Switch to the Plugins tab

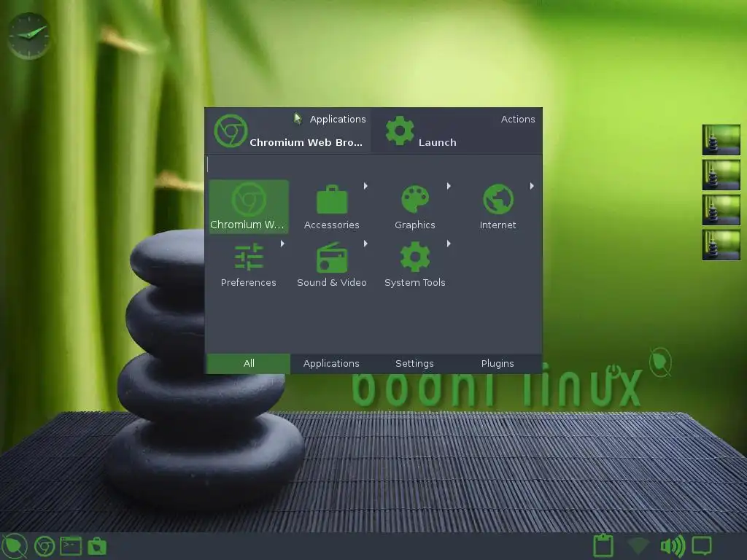pyautogui.click(x=498, y=363)
